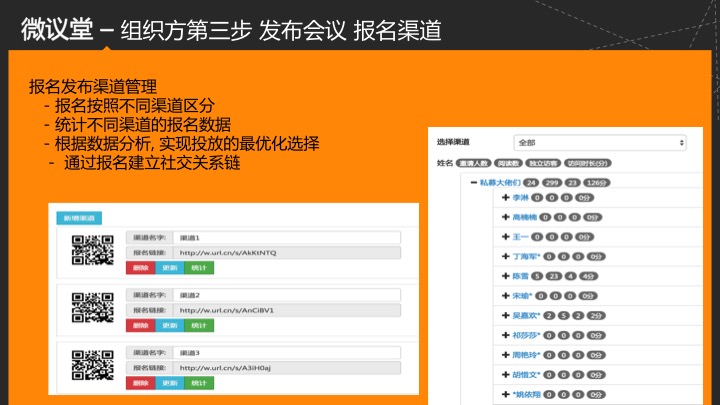Expand the 丁海军 entry

pyautogui.click(x=505, y=256)
